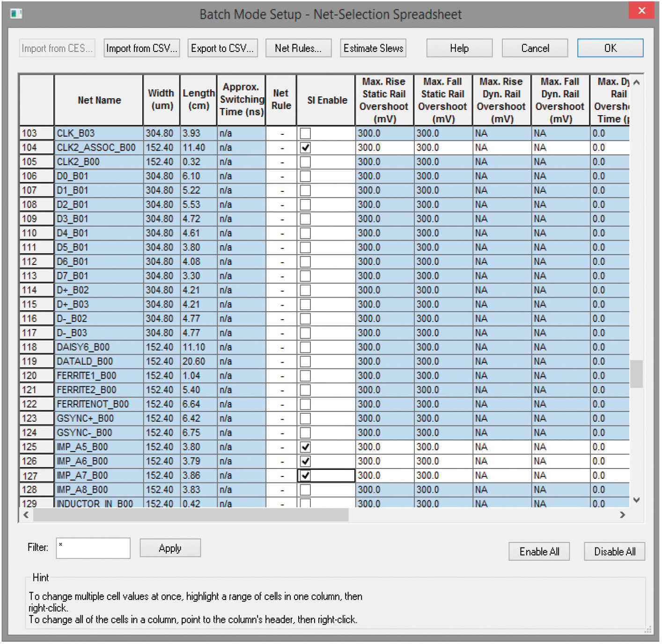Open Import from CSV dialog

[141, 48]
